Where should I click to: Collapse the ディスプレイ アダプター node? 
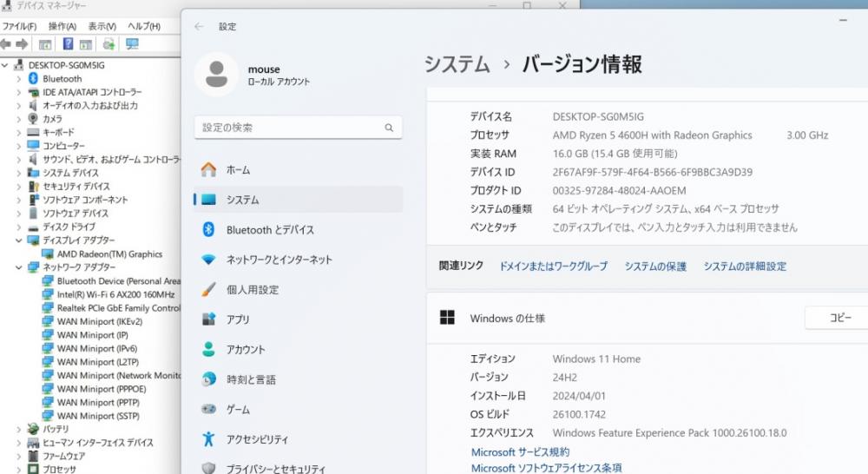(19, 240)
